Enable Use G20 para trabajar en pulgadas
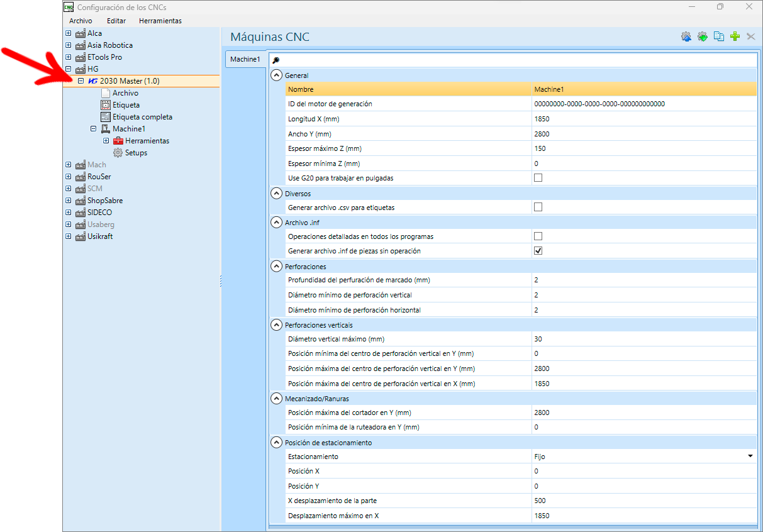Image resolution: width=763 pixels, height=532 pixels. click(x=538, y=178)
